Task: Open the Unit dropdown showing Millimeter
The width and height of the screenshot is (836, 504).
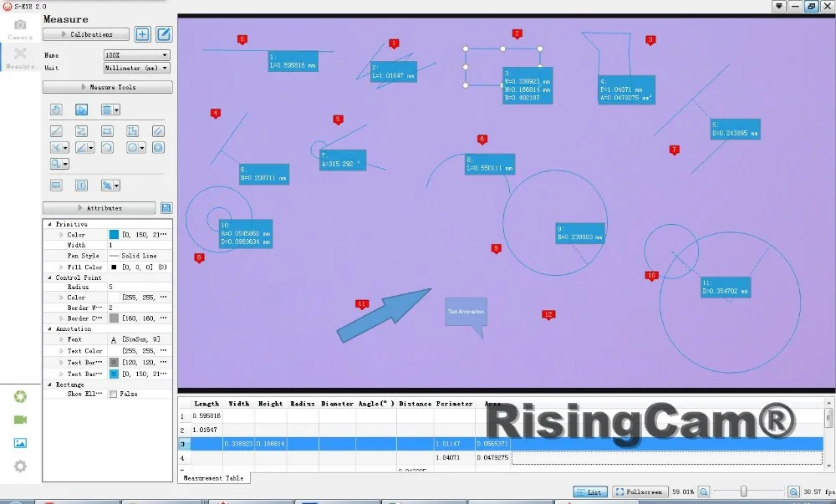Action: coord(136,68)
